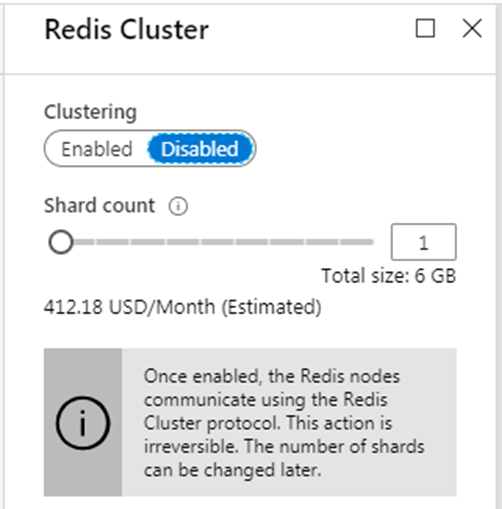Maximize the Redis Cluster panel

tap(425, 28)
